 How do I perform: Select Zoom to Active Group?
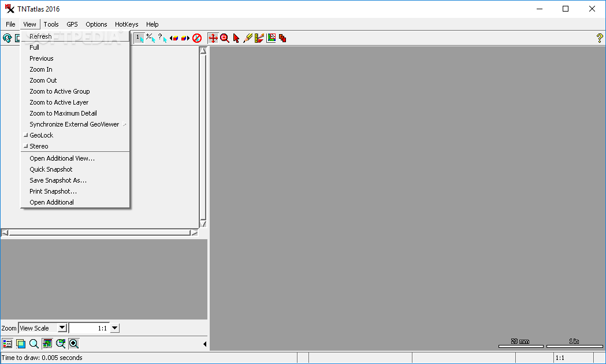click(x=75, y=91)
